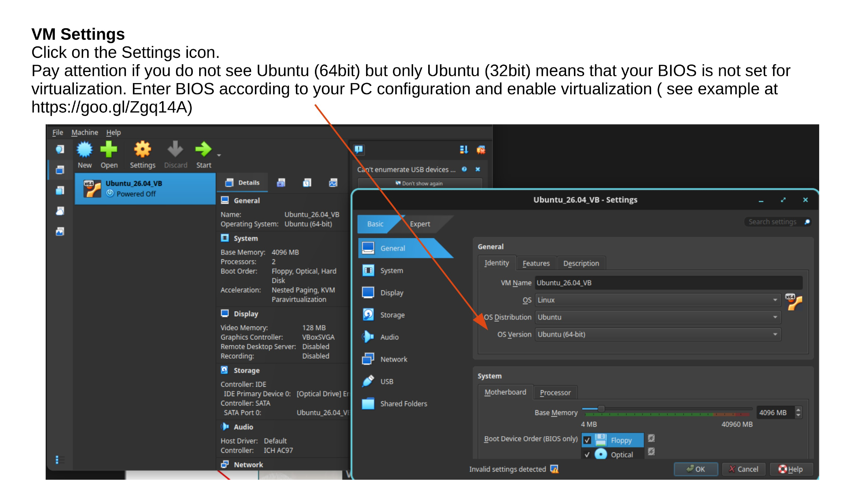Image resolution: width=868 pixels, height=488 pixels.
Task: Click the 4096 MB memory value field
Action: coord(775,413)
